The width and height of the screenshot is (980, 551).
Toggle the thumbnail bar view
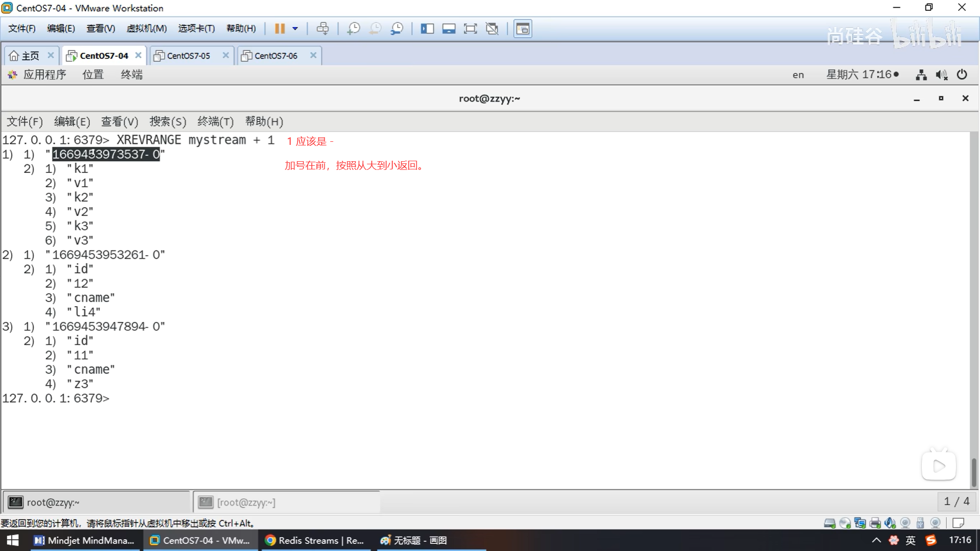coord(449,29)
